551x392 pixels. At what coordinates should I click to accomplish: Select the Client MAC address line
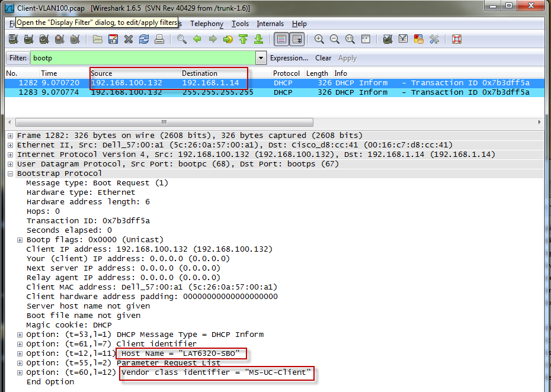152,287
